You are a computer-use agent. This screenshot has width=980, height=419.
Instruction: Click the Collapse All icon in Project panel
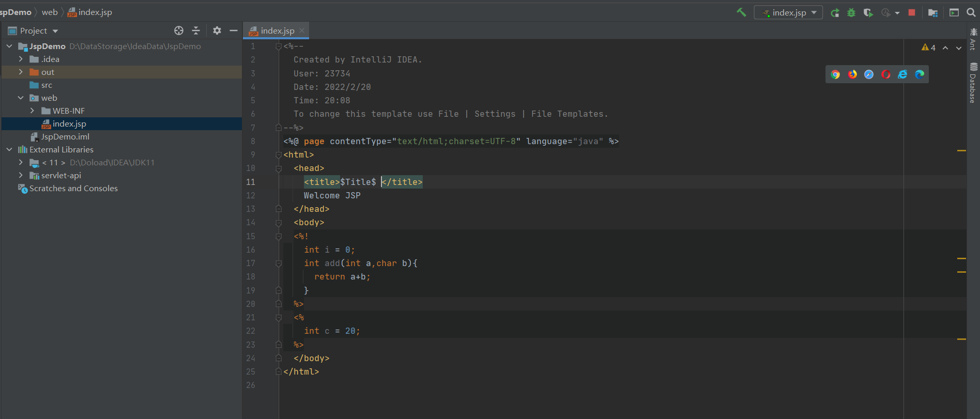point(196,30)
